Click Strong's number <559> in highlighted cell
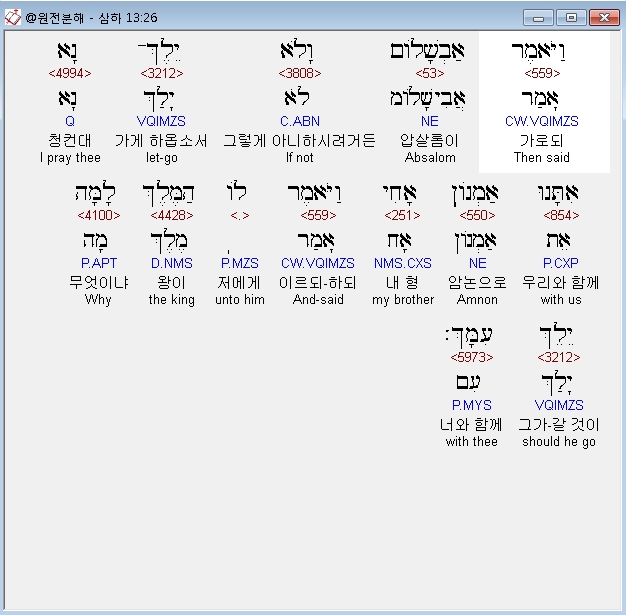Screen dimensions: 626x615 click(542, 73)
